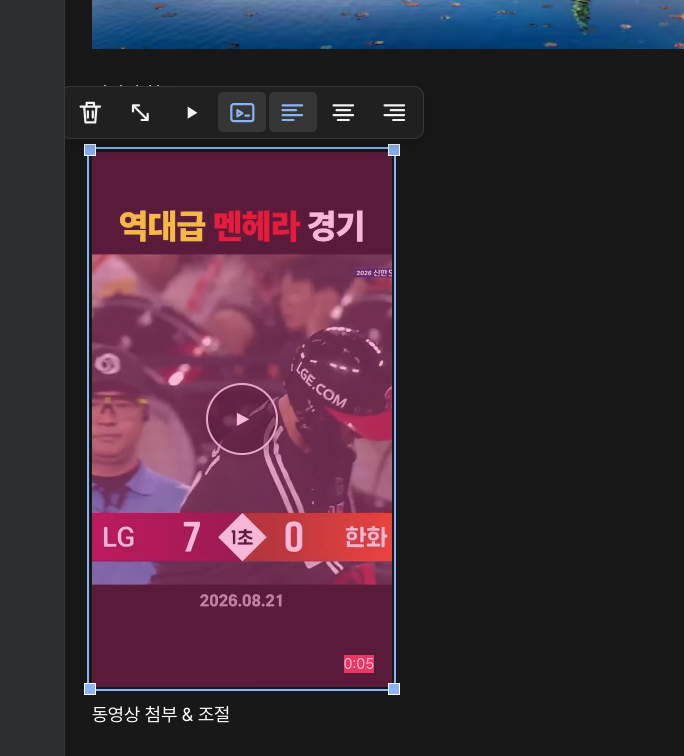
Task: Click the bottom-right selection handle
Action: 394,689
